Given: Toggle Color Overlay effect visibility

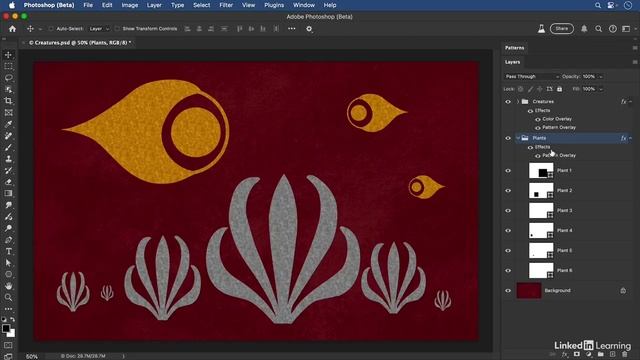Looking at the screenshot, I should [538, 119].
